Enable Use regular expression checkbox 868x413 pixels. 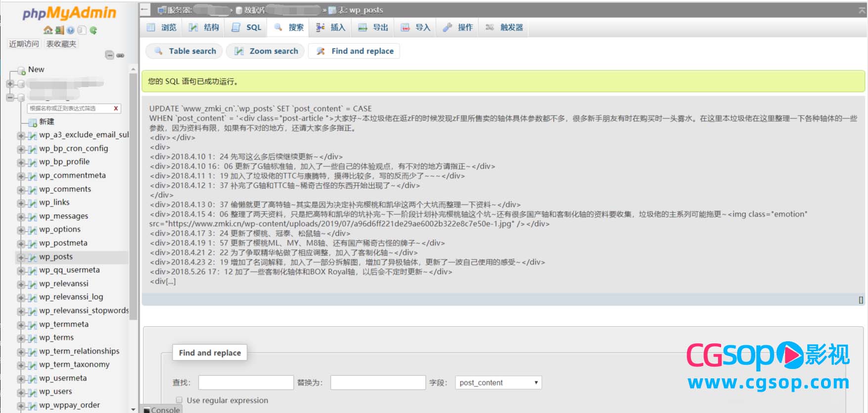(x=179, y=400)
